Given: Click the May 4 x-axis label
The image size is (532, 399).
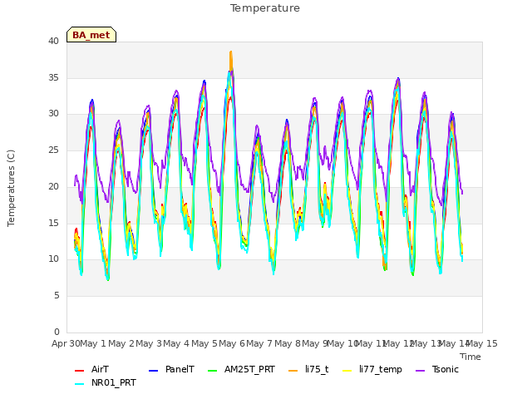Looking at the screenshot, I should [x=176, y=343].
